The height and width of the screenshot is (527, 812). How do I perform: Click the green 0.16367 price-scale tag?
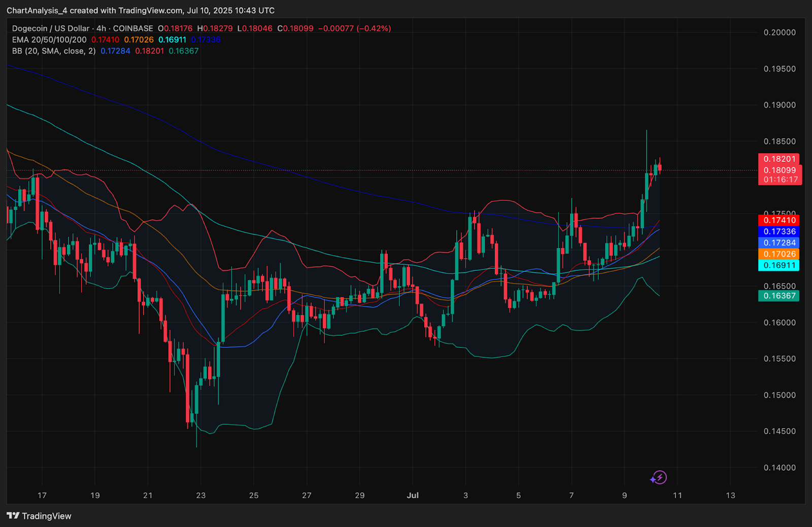(779, 296)
